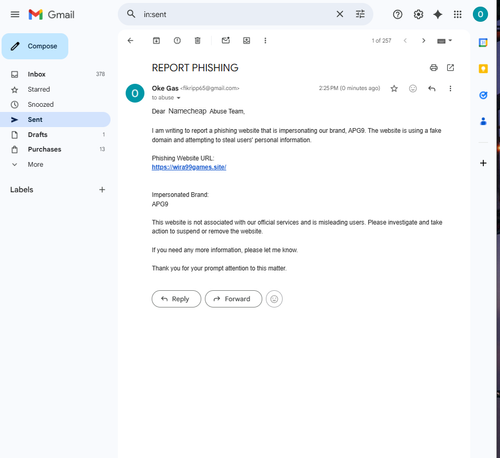Open the message more options menu
Image resolution: width=500 pixels, height=458 pixels.
pos(450,88)
